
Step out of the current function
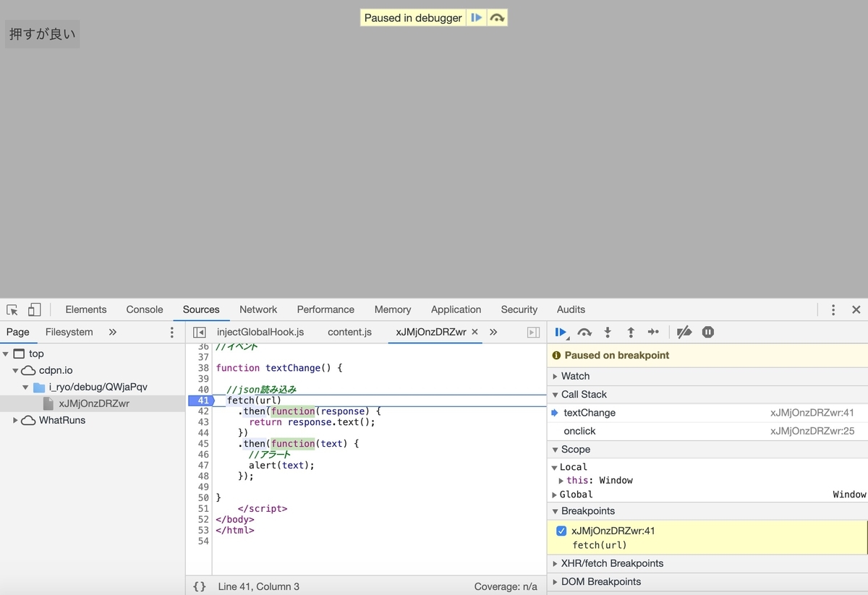[631, 333]
